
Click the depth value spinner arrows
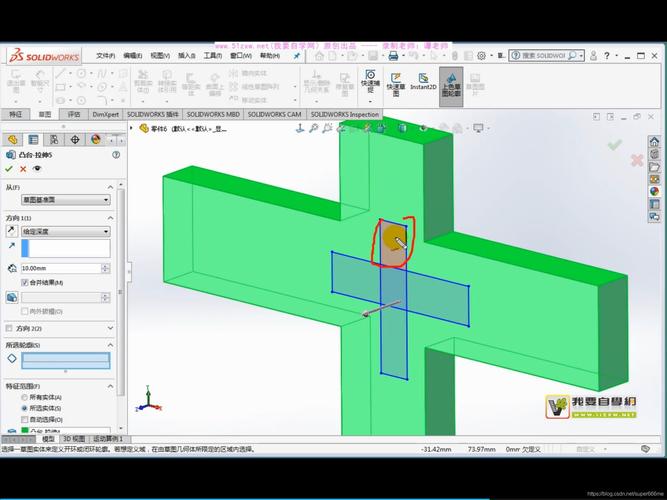tap(105, 268)
